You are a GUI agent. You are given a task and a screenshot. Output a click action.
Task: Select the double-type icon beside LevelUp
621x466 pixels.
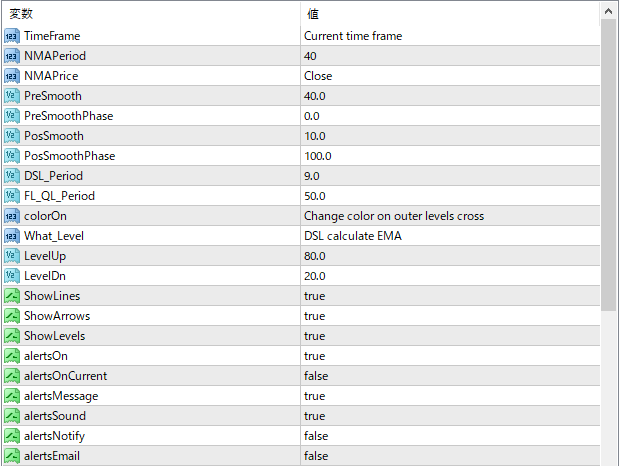[x=11, y=256]
